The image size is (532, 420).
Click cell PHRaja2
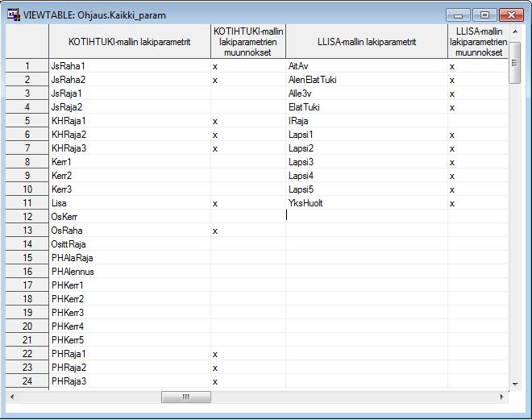point(130,368)
